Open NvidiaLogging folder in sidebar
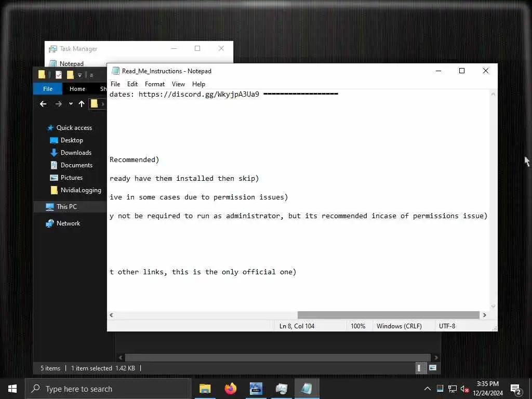The width and height of the screenshot is (532, 399). point(81,190)
